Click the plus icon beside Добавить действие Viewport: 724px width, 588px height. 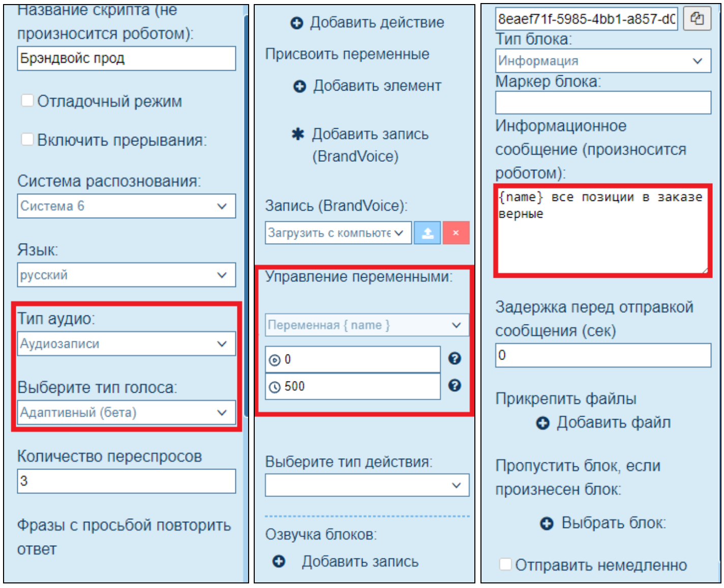[x=297, y=23]
